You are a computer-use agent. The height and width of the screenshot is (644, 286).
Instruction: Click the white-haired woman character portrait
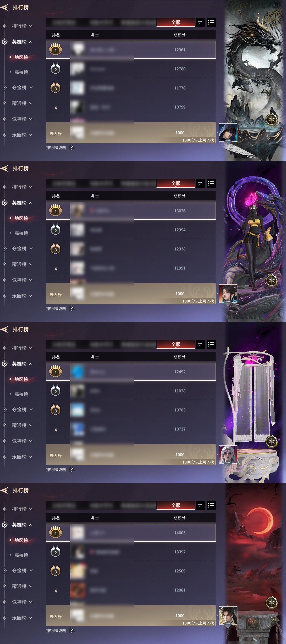(x=227, y=455)
